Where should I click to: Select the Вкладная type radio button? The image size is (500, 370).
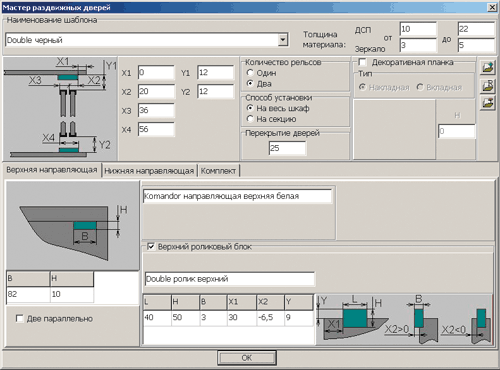coord(420,87)
